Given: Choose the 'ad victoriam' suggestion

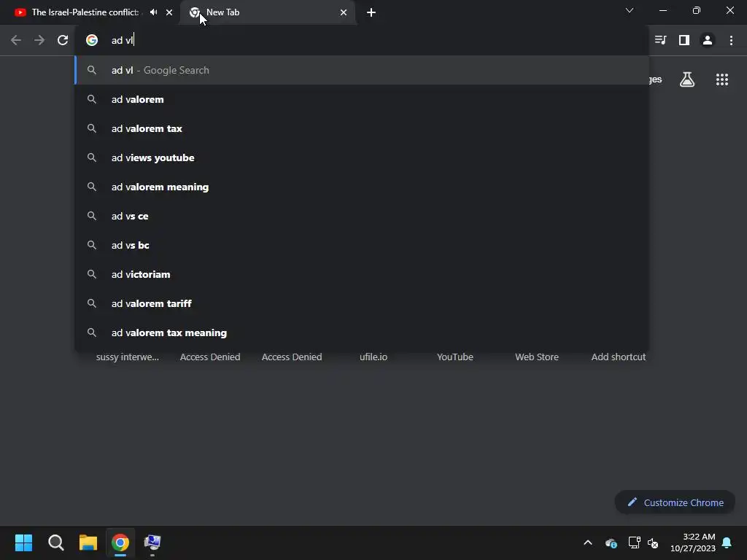Looking at the screenshot, I should tap(362, 274).
